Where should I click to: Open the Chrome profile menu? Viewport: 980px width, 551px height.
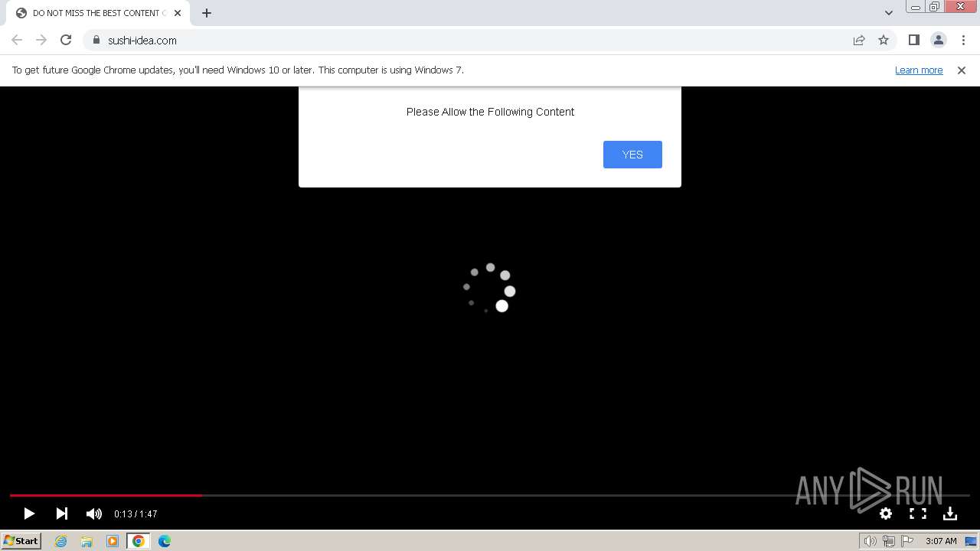point(938,40)
